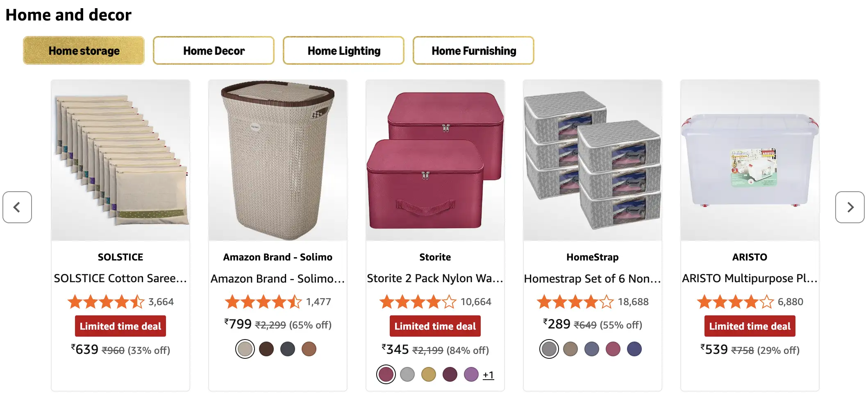868x403 pixels.
Task: Select Home Decor tab
Action: click(214, 51)
